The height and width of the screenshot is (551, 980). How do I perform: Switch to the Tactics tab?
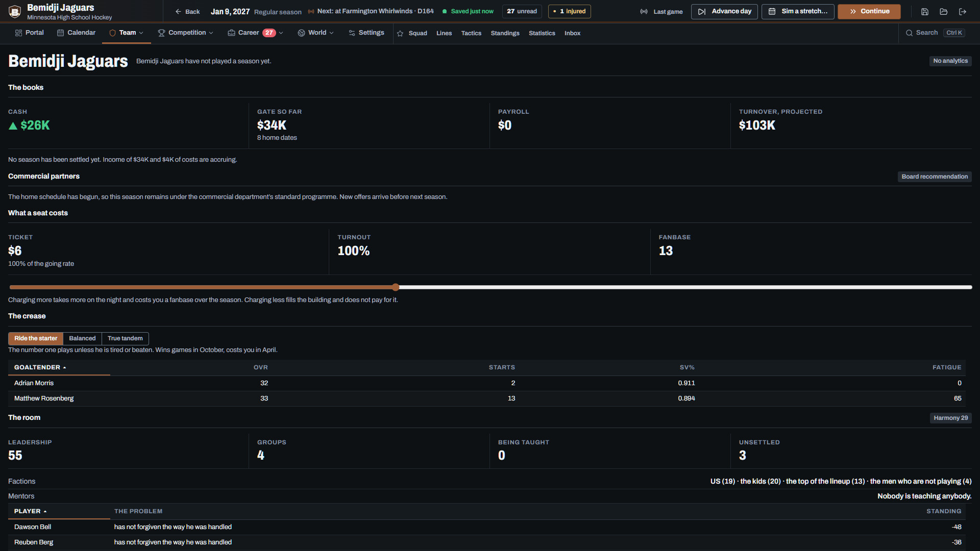(x=471, y=33)
